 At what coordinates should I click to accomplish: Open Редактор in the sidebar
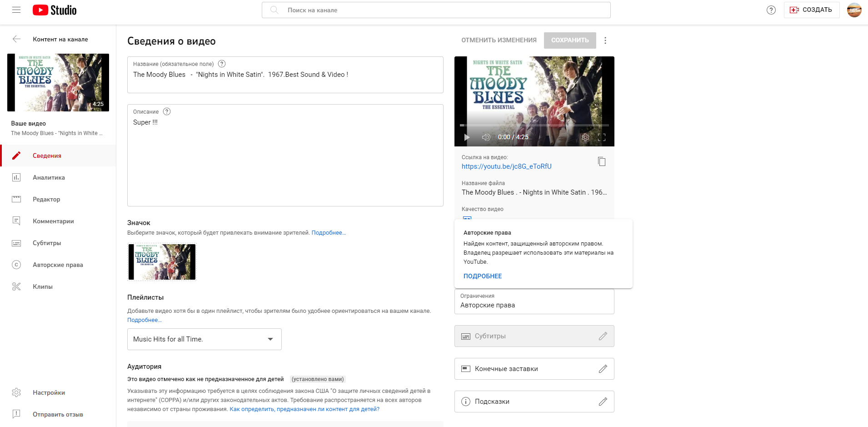(58, 199)
